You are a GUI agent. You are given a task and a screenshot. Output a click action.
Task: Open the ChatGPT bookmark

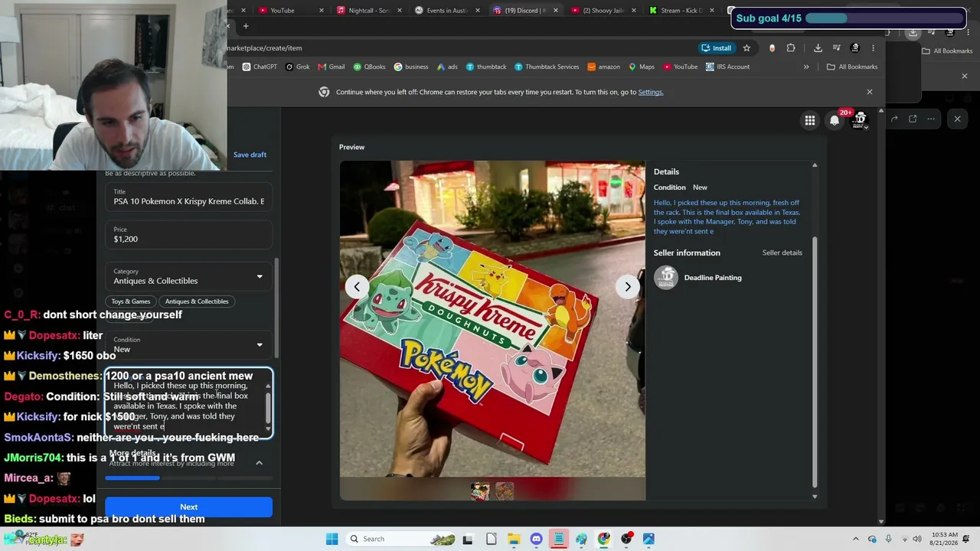(x=260, y=67)
